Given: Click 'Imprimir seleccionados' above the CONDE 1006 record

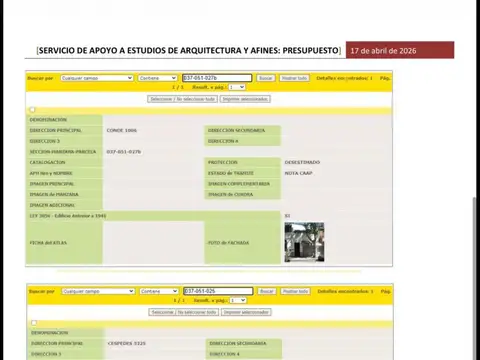Looking at the screenshot, I should [x=245, y=99].
